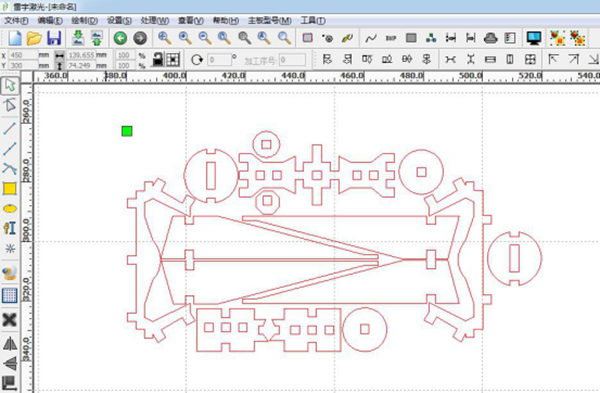Viewport: 600px width, 393px height.
Task: Open the 工具(T) menu
Action: [313, 21]
